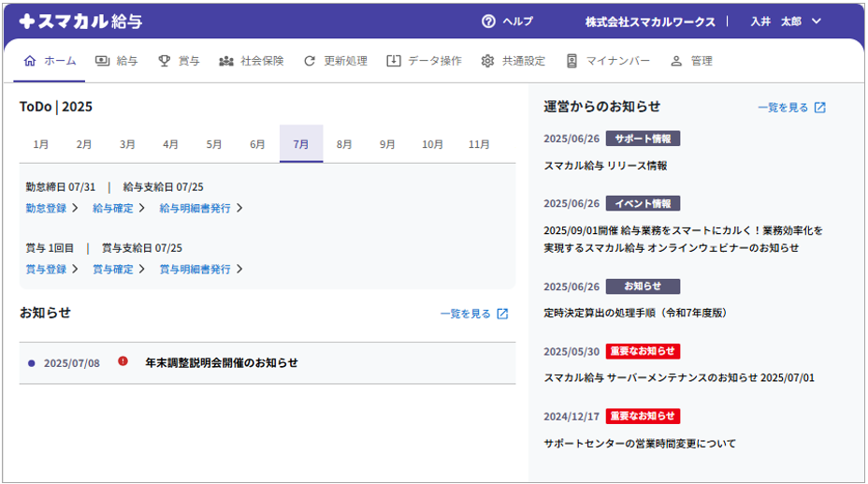Click the Help question mark icon
This screenshot has width=868, height=484.
tap(488, 22)
